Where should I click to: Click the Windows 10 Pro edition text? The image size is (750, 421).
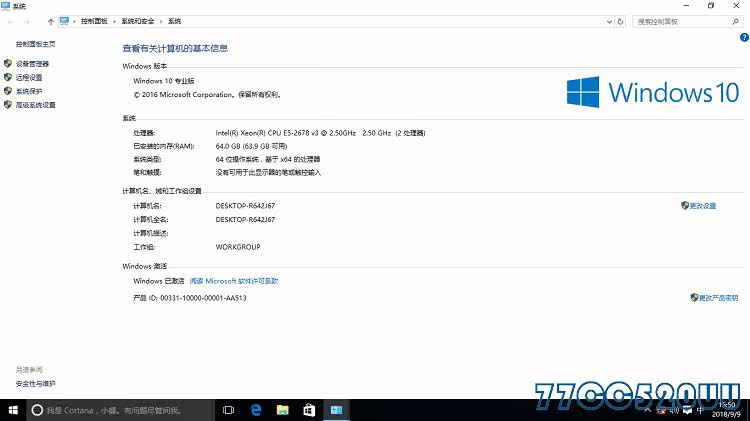point(164,81)
